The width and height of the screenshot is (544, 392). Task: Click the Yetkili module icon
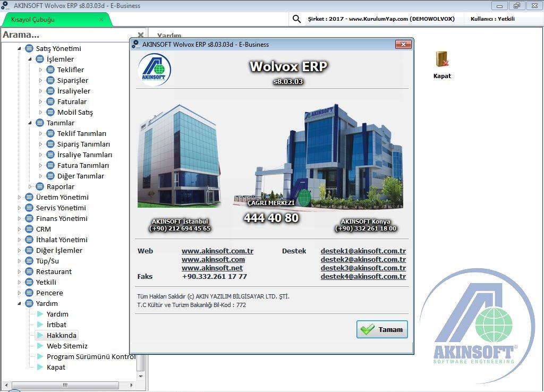click(x=29, y=283)
